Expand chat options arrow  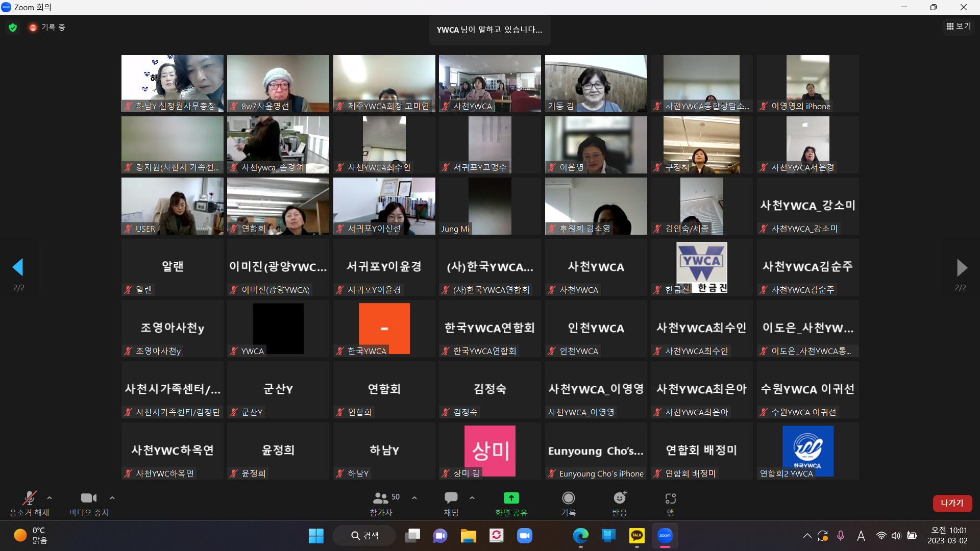point(472,498)
